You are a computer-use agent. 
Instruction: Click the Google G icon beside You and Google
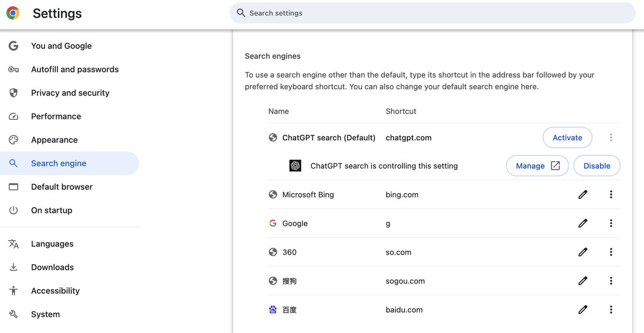(13, 46)
